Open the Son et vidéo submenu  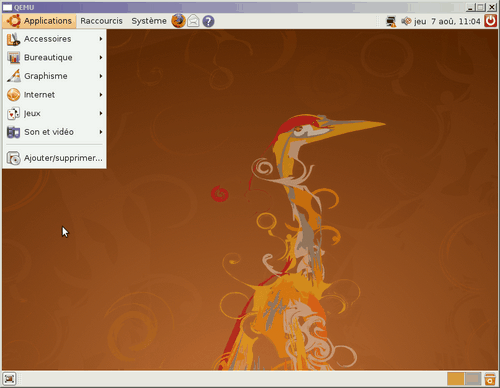[x=54, y=132]
